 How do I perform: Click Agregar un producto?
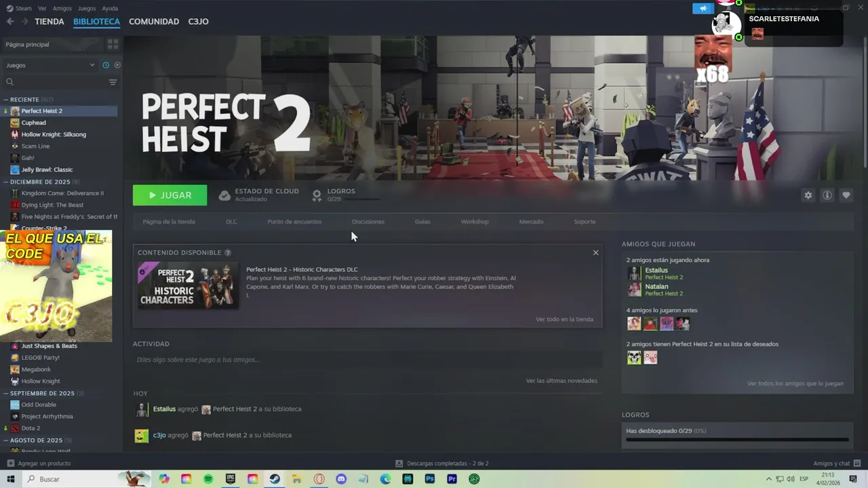point(39,464)
